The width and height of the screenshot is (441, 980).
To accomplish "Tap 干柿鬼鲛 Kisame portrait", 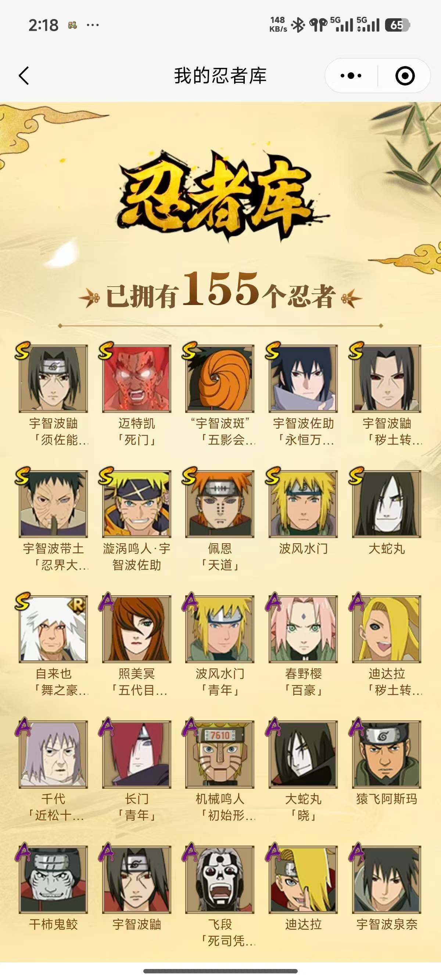I will tap(53, 879).
